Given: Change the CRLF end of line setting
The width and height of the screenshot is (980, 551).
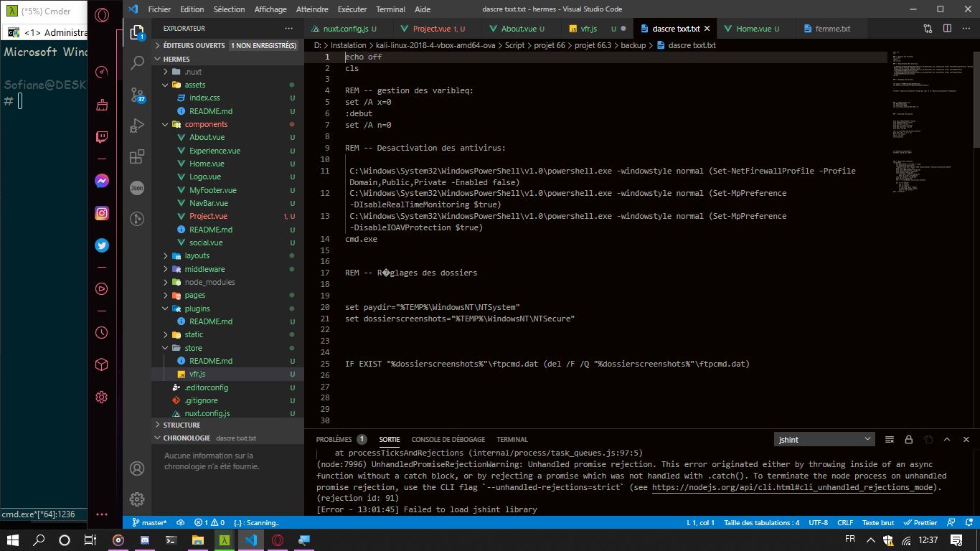Looking at the screenshot, I should [845, 522].
